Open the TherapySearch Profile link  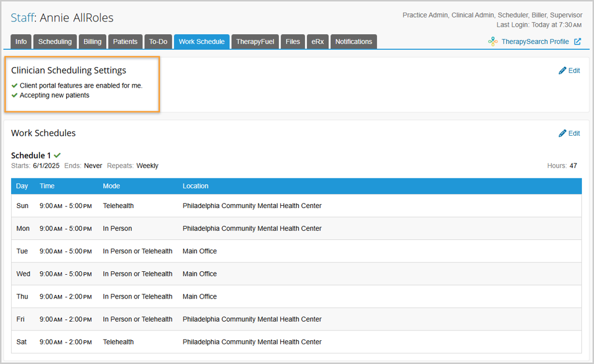tap(535, 42)
